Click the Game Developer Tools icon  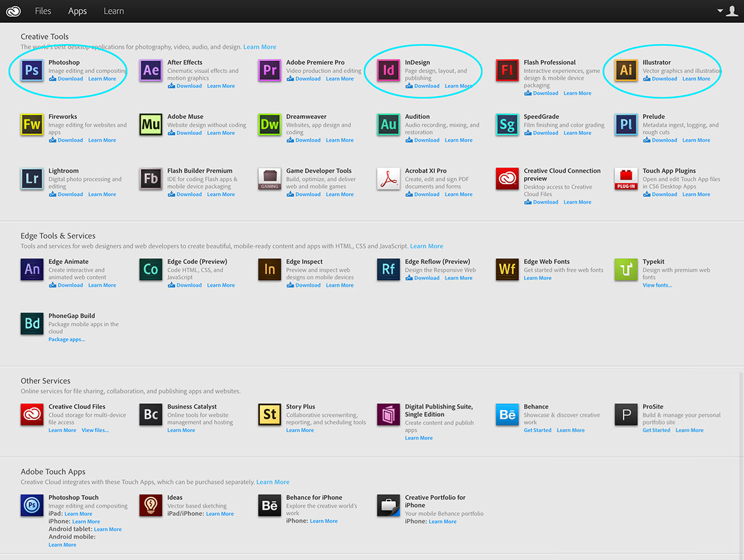270,179
